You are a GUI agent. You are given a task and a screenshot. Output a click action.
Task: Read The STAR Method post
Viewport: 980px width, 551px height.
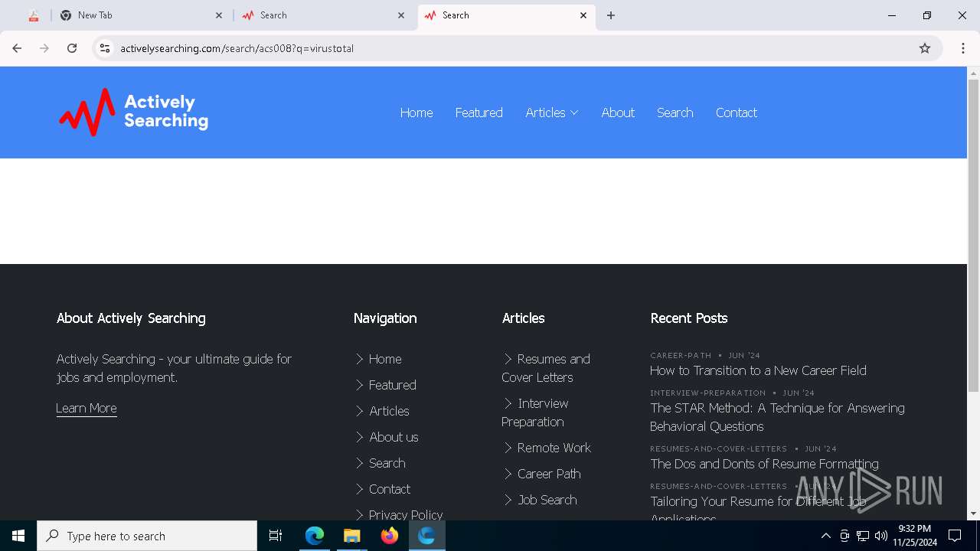tap(777, 417)
